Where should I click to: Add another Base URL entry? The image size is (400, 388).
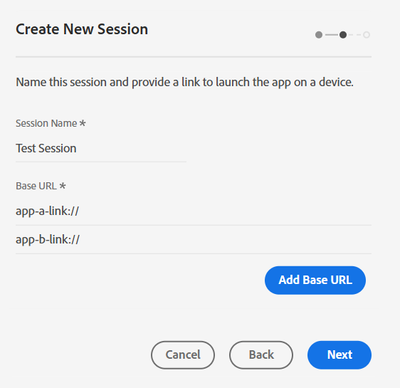click(315, 280)
